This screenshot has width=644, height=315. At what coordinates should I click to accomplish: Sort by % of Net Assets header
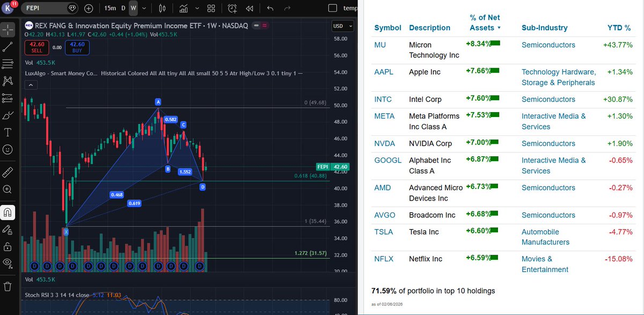pos(485,23)
